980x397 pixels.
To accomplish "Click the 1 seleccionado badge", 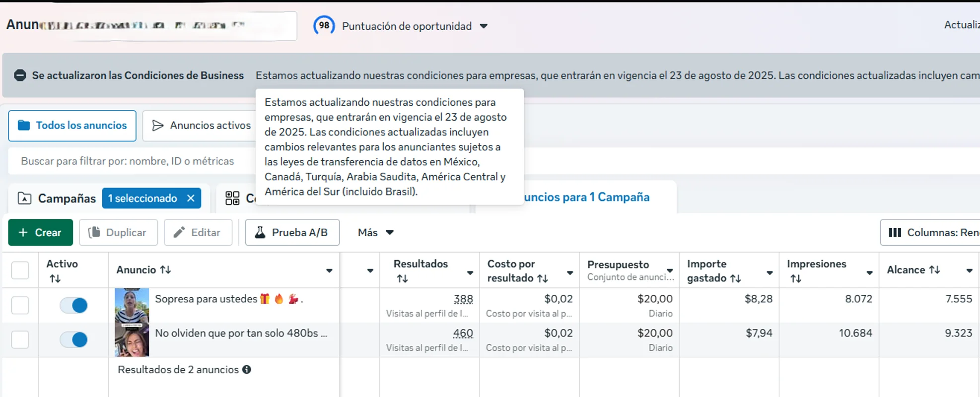I will click(x=151, y=198).
